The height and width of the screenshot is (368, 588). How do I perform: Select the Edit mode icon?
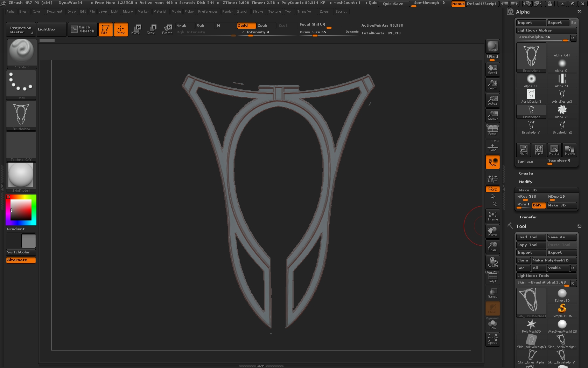coord(105,29)
